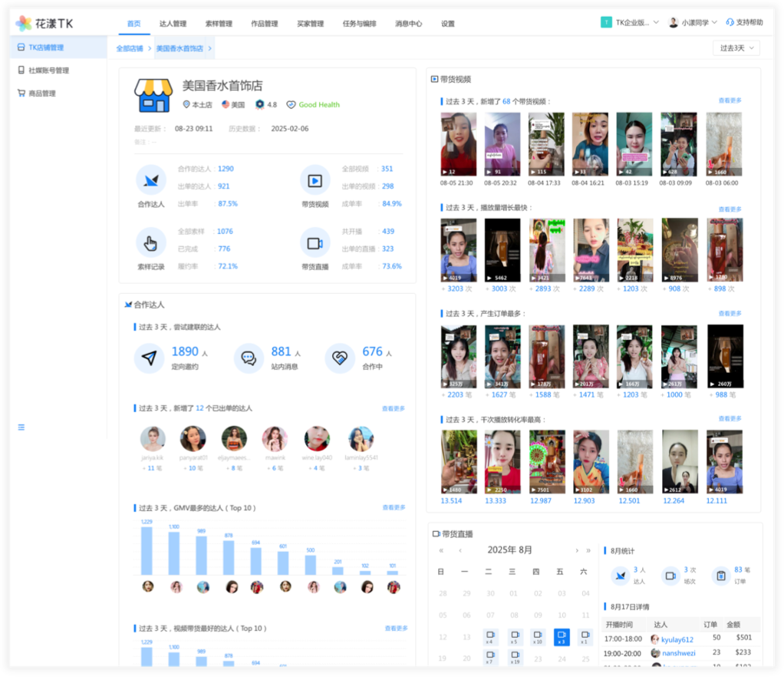Viewport: 784px width, 677px height.
Task: Click the 带货视频 play icon in stats
Action: (x=315, y=180)
